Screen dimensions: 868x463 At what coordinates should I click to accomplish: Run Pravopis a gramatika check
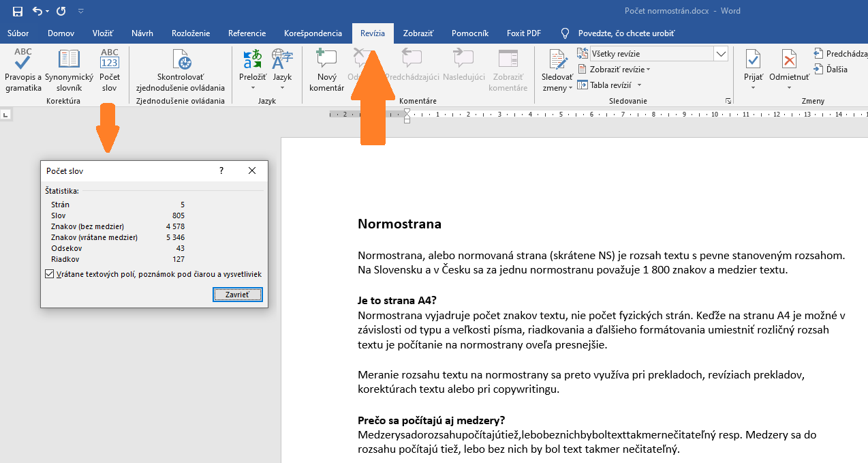23,70
